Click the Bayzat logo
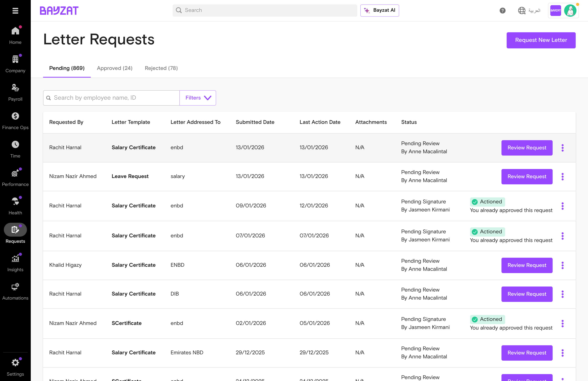Viewport: 588px width, 381px height. point(59,10)
